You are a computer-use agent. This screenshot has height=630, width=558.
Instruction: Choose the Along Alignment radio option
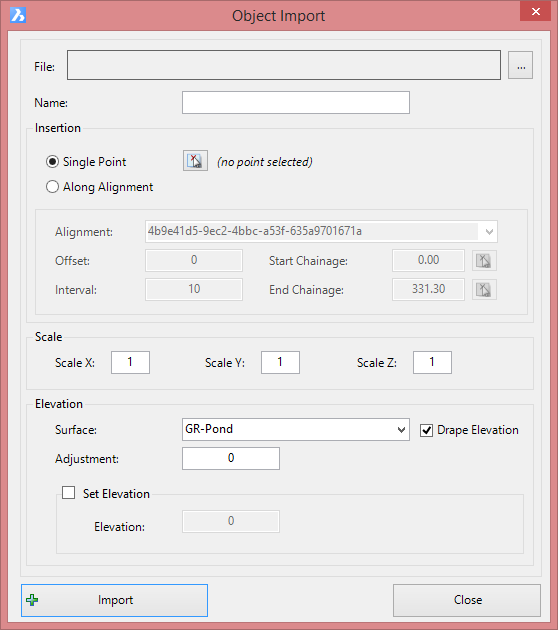(x=52, y=187)
